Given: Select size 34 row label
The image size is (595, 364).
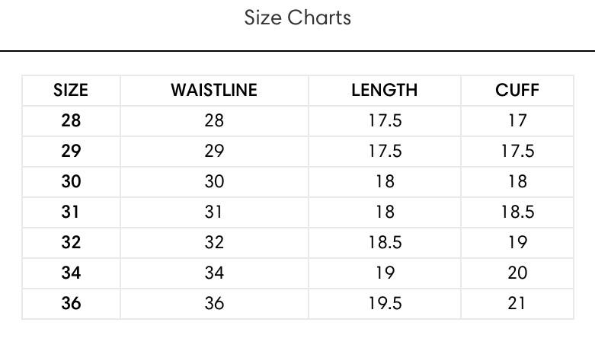Looking at the screenshot, I should [x=71, y=273].
